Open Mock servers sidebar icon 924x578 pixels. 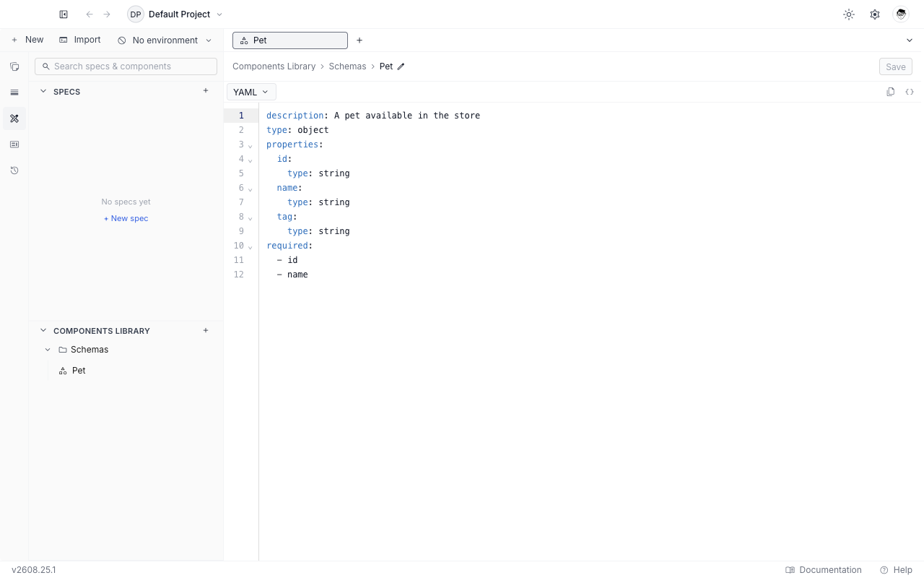[x=14, y=144]
